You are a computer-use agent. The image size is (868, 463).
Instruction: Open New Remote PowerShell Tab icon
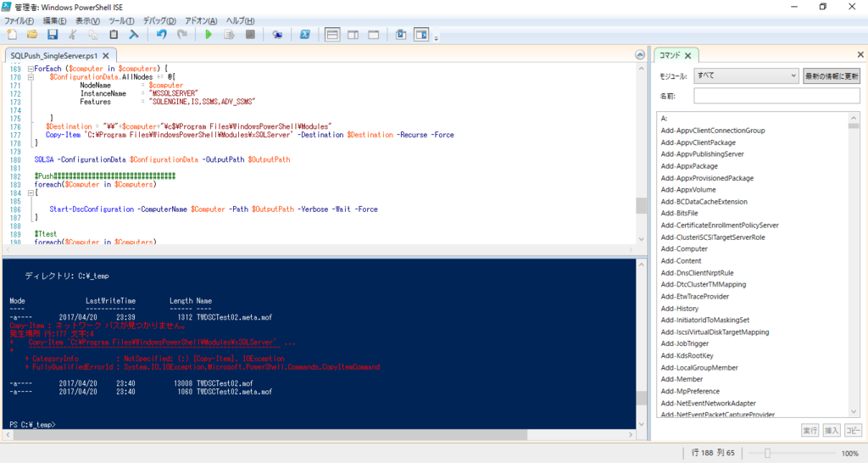[x=277, y=35]
